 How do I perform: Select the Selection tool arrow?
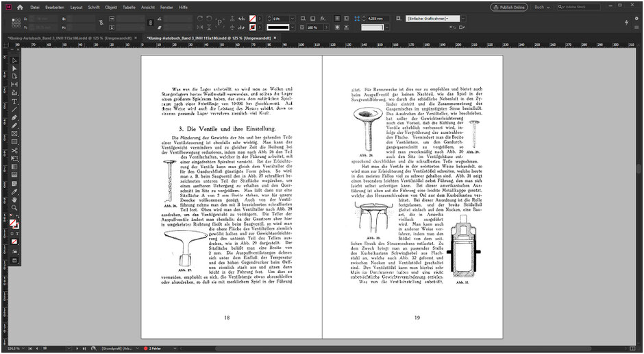point(14,60)
